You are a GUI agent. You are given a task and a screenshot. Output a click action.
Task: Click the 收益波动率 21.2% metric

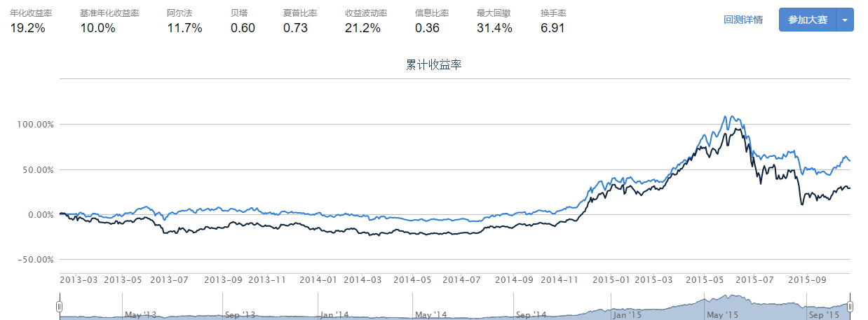(363, 28)
